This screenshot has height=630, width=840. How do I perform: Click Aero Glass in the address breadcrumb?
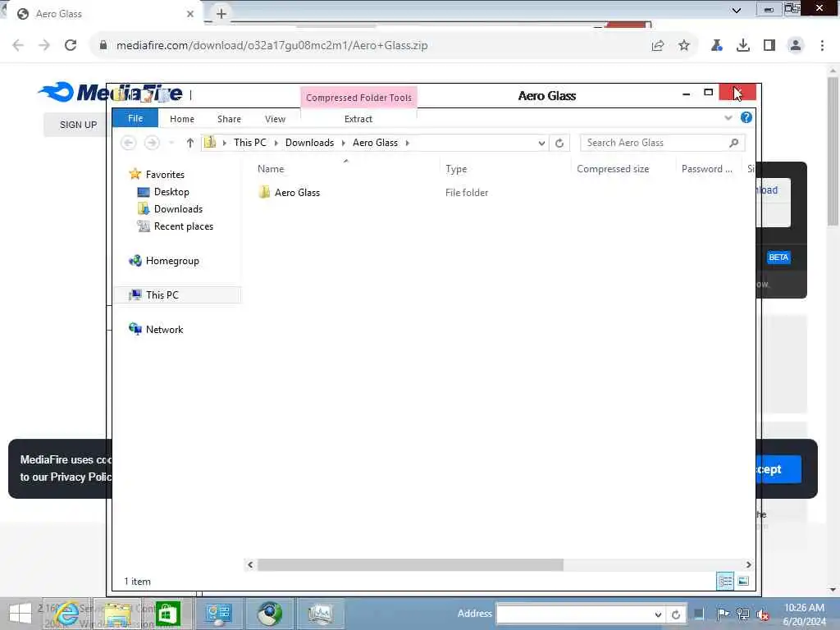pos(375,143)
